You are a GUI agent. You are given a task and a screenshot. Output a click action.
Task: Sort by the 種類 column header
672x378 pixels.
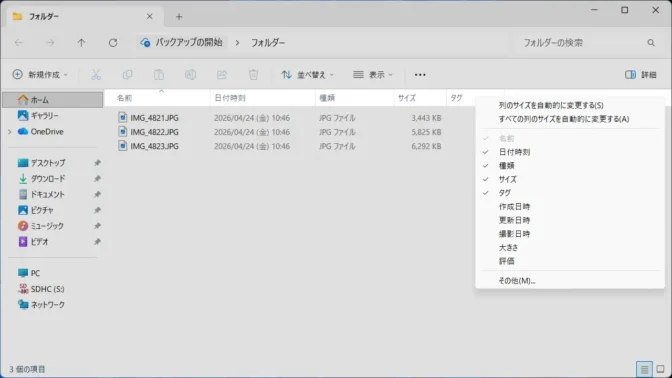click(x=354, y=98)
